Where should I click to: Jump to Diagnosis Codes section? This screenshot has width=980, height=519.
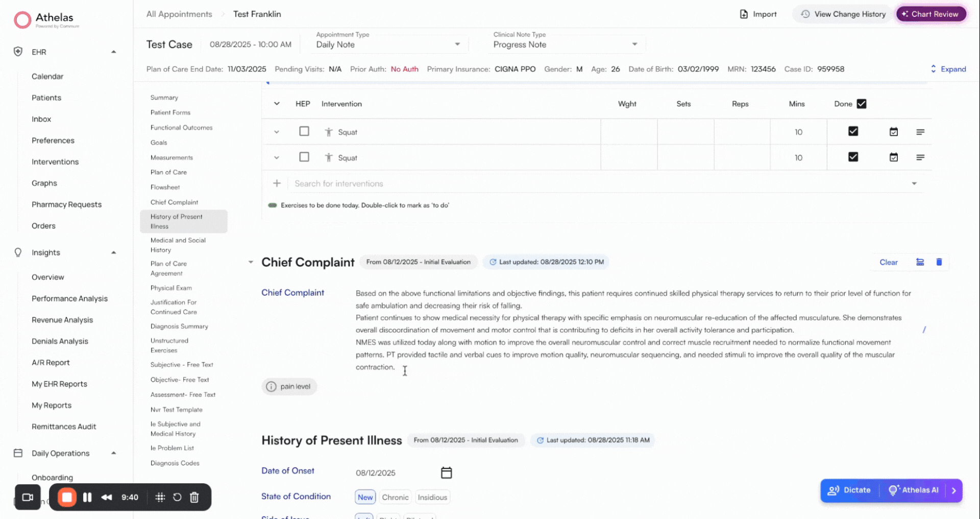tap(175, 463)
